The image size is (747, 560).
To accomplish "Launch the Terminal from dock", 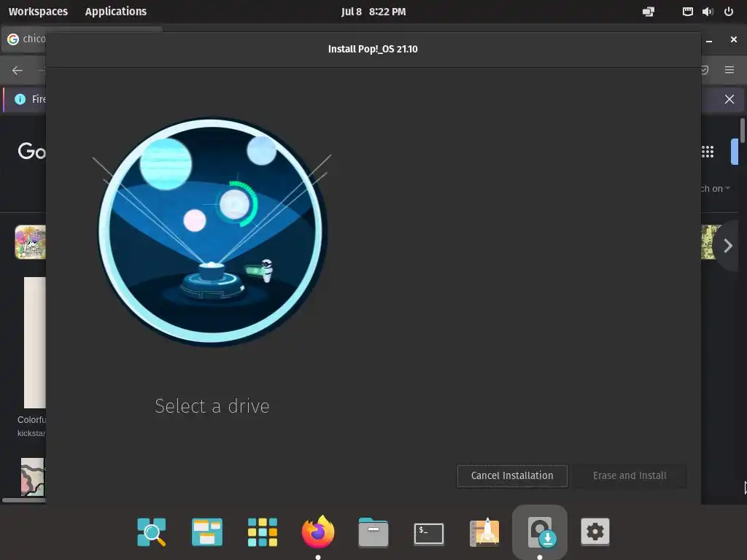I will click(x=429, y=533).
